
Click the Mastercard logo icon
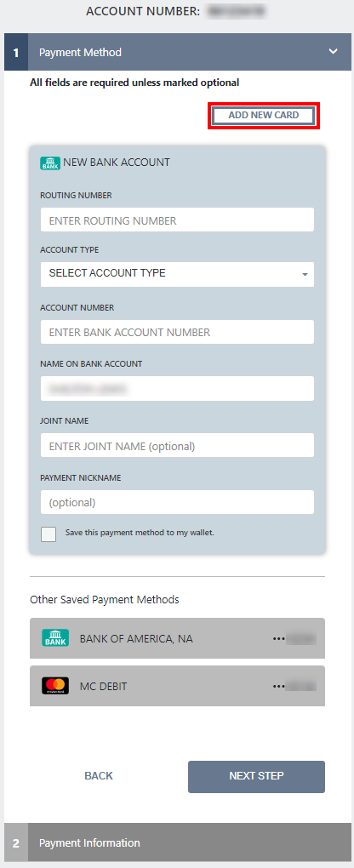point(55,686)
